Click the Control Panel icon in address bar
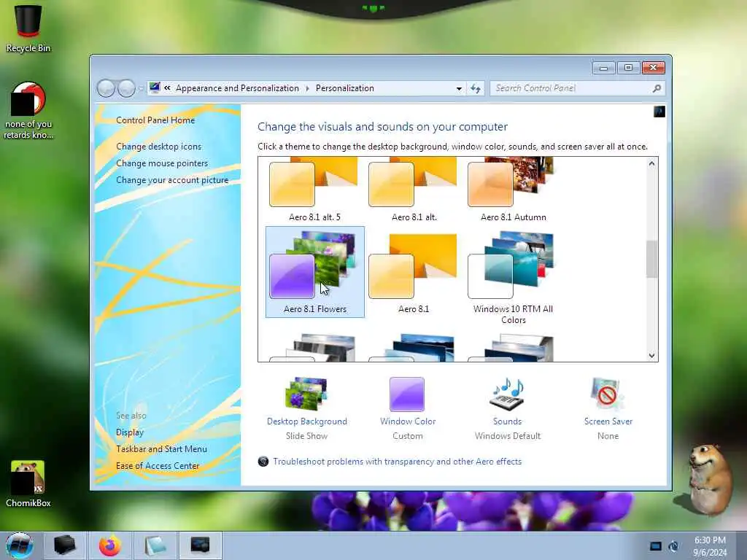 point(155,87)
